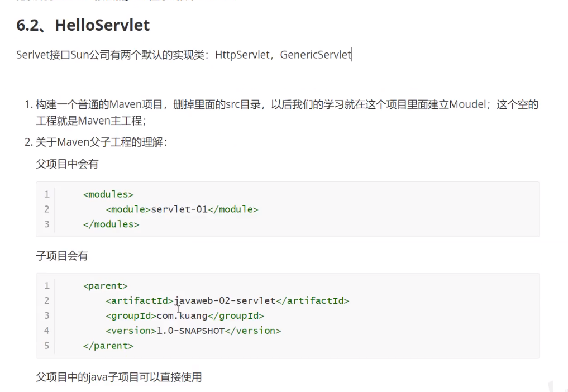The image size is (568, 392).
Task: Click the heading "6.2、HelloServlet"
Action: [83, 25]
